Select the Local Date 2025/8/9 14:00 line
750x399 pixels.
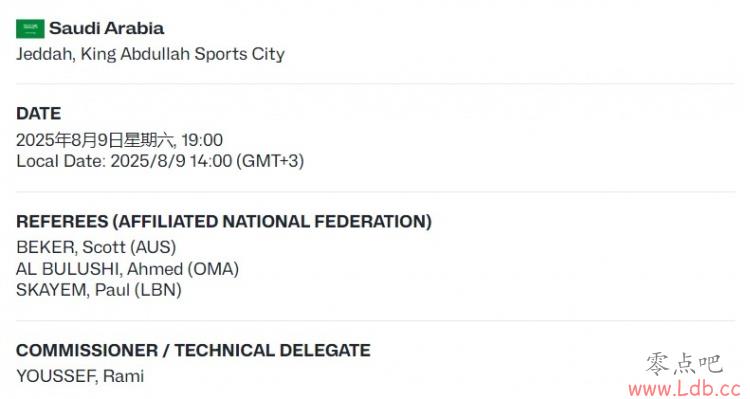tap(160, 161)
